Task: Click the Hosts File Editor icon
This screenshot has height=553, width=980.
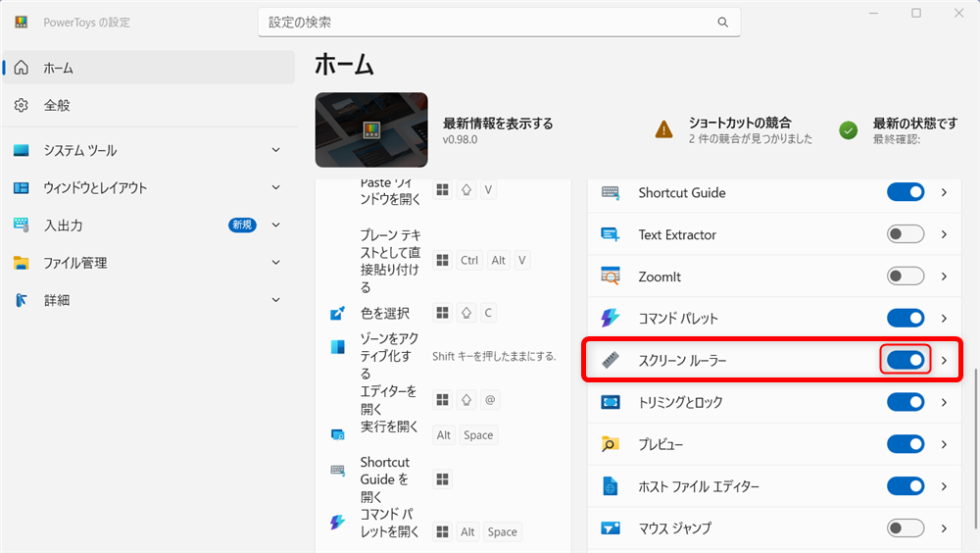Action: coord(610,486)
